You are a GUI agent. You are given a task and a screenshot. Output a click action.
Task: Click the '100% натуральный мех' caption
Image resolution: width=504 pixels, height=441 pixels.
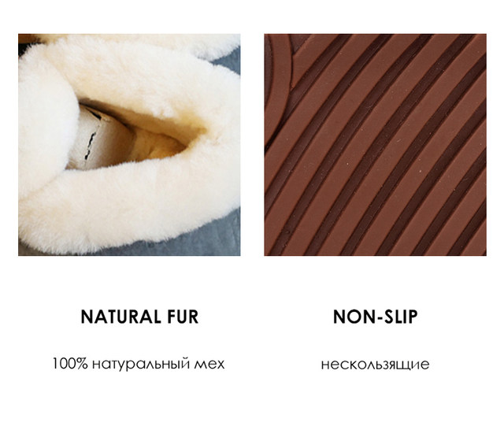point(139,364)
